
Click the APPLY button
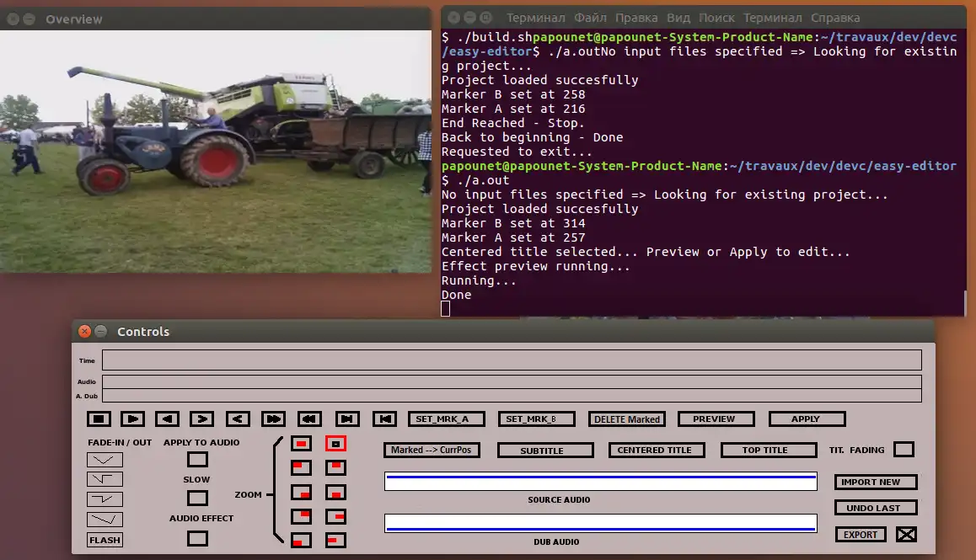click(x=807, y=419)
